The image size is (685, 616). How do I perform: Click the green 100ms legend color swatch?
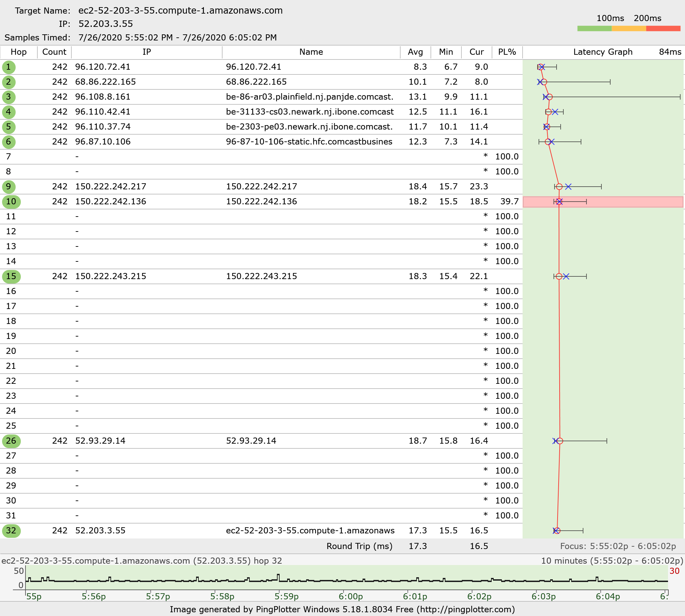(594, 29)
